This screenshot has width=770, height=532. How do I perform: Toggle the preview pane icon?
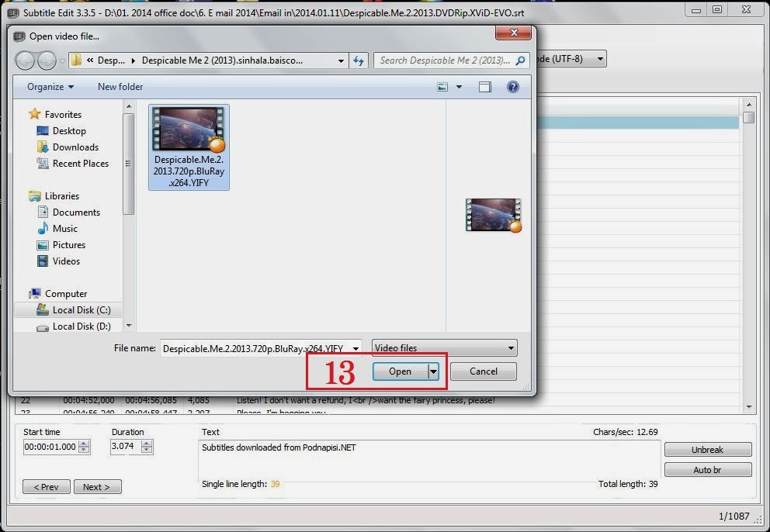click(x=484, y=87)
